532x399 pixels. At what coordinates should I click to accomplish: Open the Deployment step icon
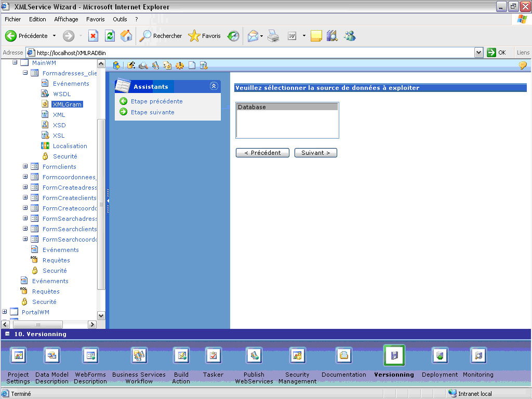point(440,355)
